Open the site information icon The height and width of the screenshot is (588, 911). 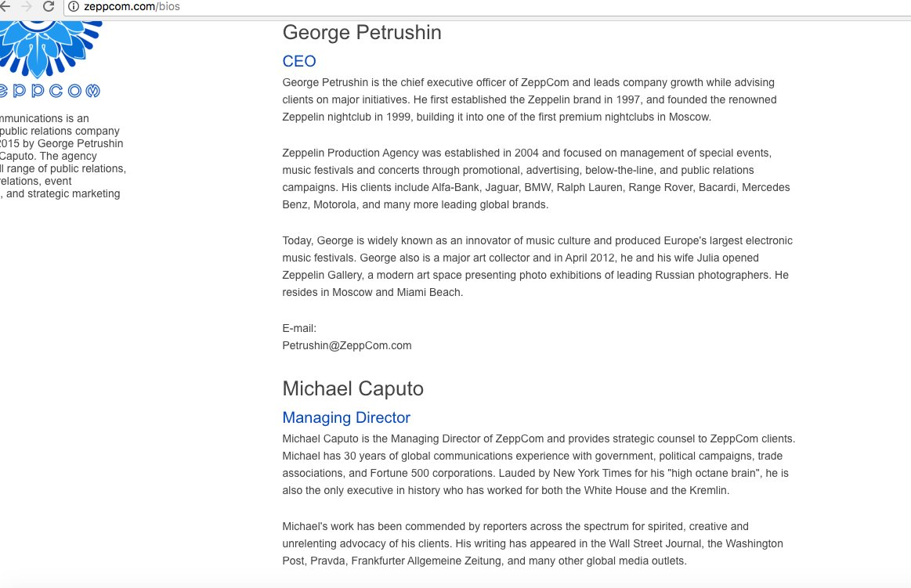pos(74,6)
